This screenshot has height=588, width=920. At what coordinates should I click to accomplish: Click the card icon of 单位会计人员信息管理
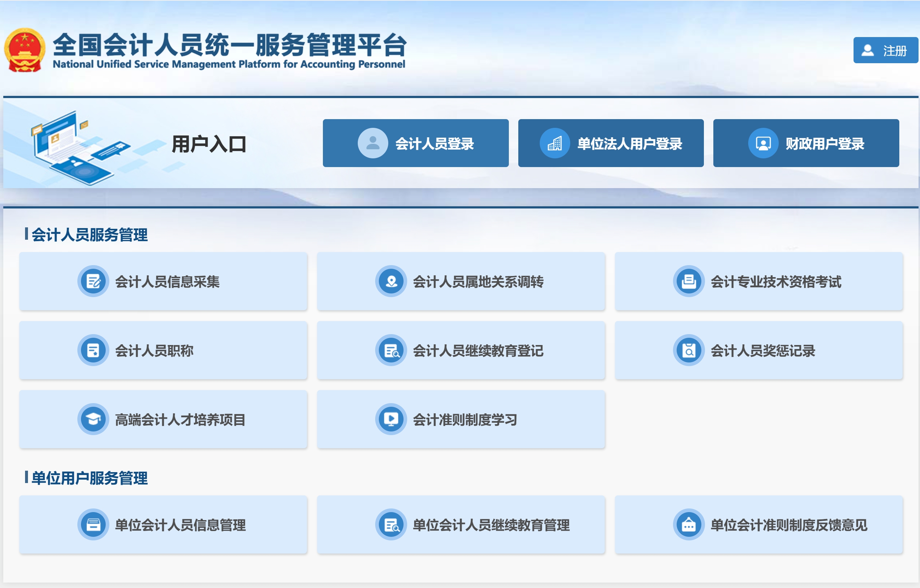click(x=93, y=524)
